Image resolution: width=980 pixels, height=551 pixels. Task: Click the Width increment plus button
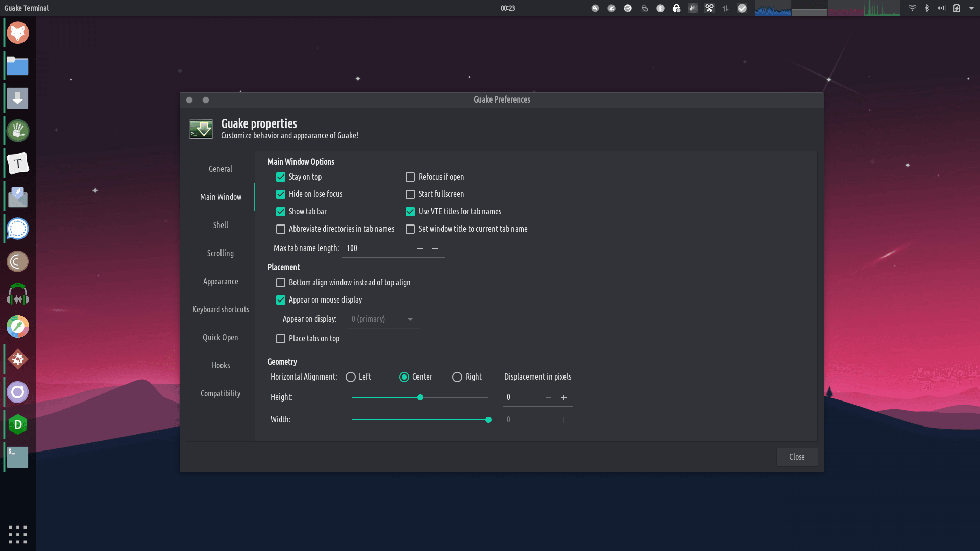coord(564,420)
